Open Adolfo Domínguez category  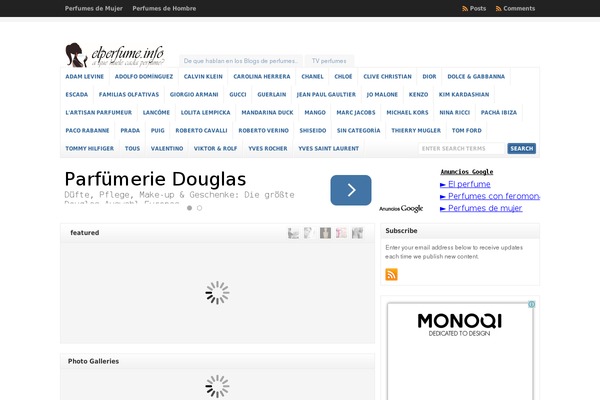click(144, 77)
